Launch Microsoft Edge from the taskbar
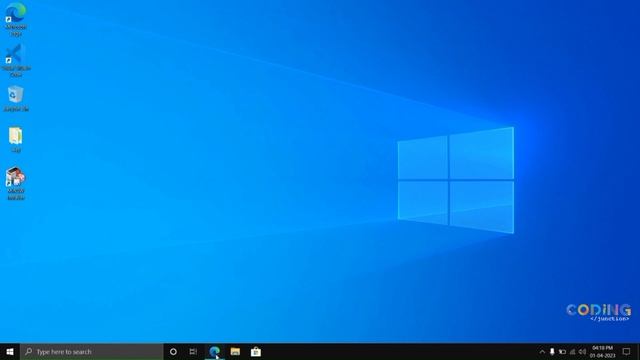The width and height of the screenshot is (640, 360). coord(214,351)
